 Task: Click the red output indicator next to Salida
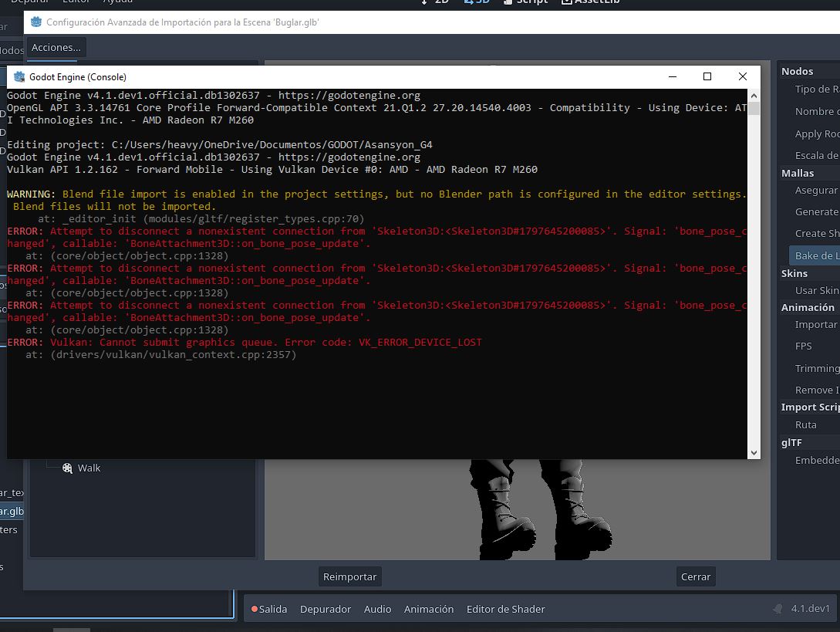254,608
